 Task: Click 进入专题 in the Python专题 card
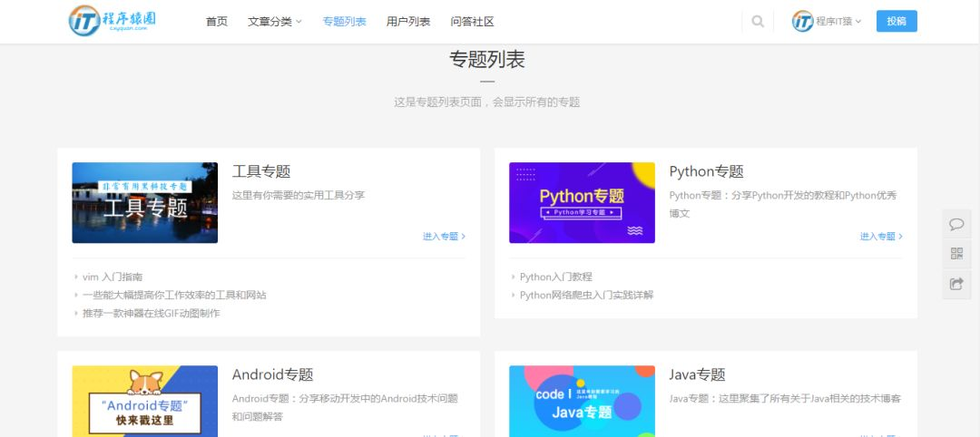(881, 236)
